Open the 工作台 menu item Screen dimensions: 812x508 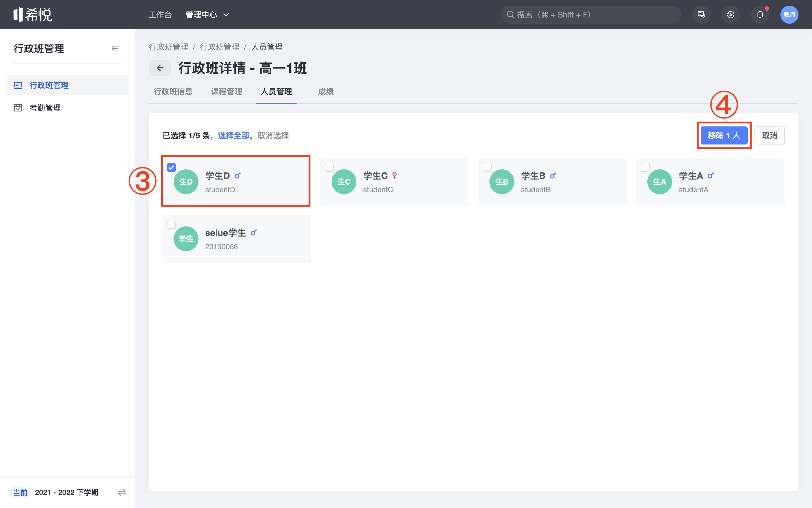(160, 15)
